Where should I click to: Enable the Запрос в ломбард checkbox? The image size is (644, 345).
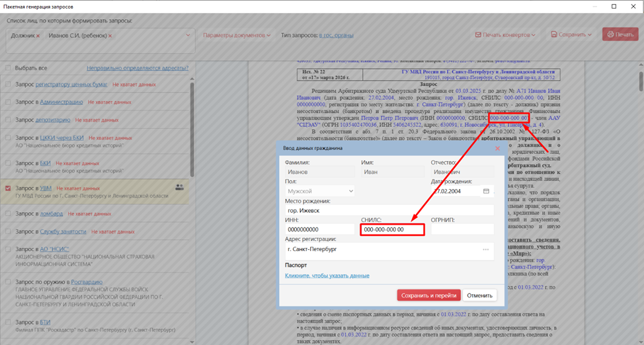tap(8, 213)
